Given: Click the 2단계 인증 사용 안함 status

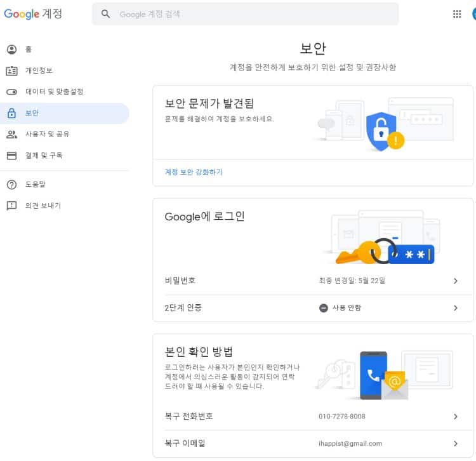Looking at the screenshot, I should click(x=341, y=308).
